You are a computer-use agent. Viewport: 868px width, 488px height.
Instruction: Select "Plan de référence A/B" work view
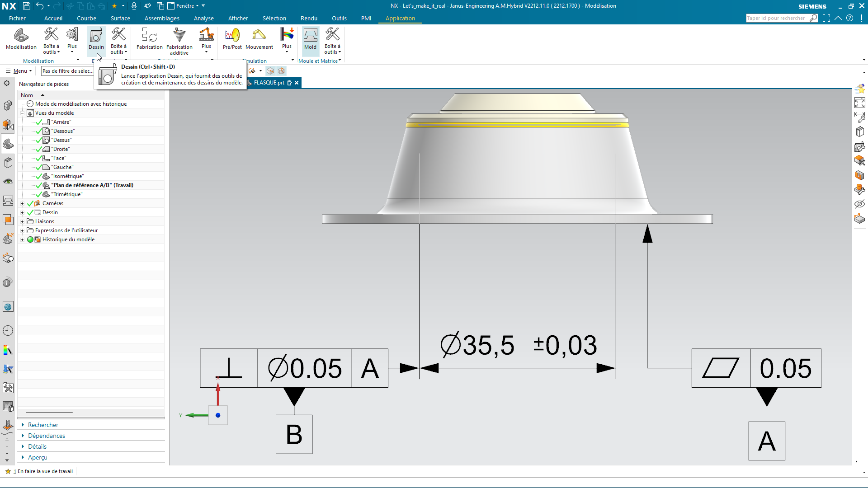[x=92, y=185]
